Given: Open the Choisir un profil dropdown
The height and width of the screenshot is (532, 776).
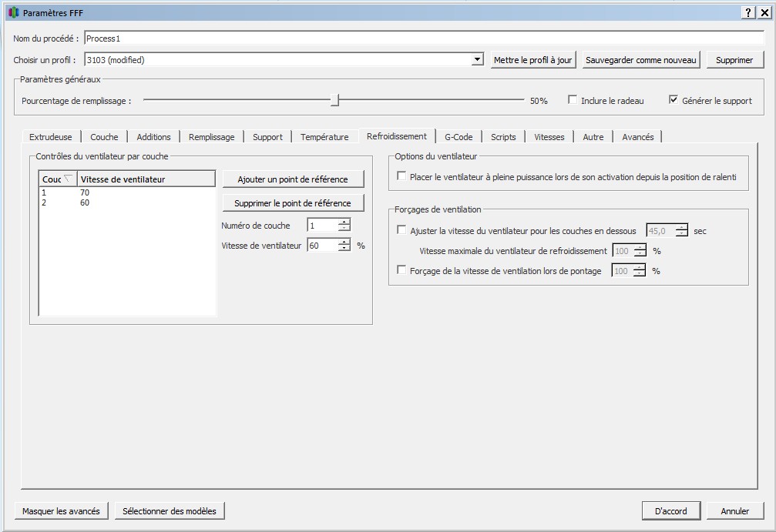Looking at the screenshot, I should coord(477,60).
